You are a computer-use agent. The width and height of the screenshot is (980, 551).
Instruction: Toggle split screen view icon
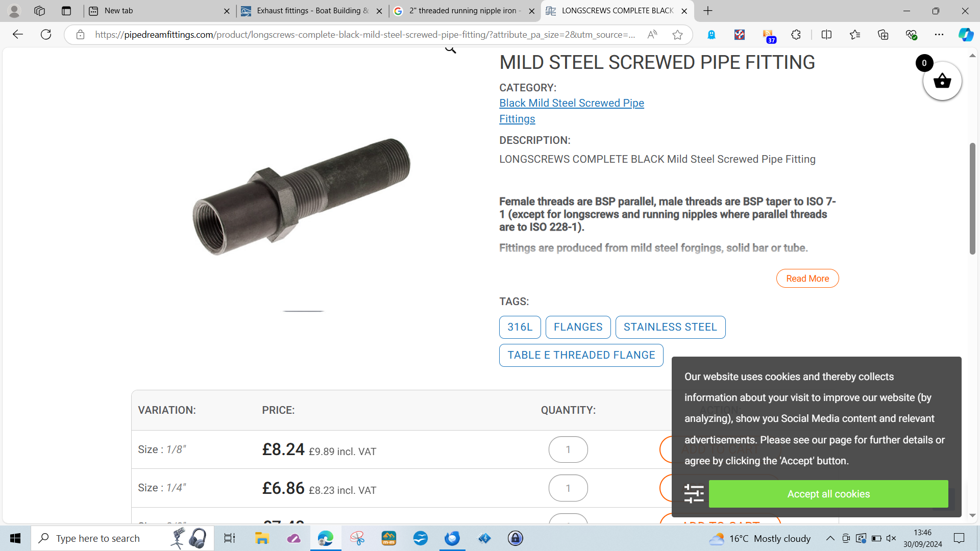(x=826, y=35)
